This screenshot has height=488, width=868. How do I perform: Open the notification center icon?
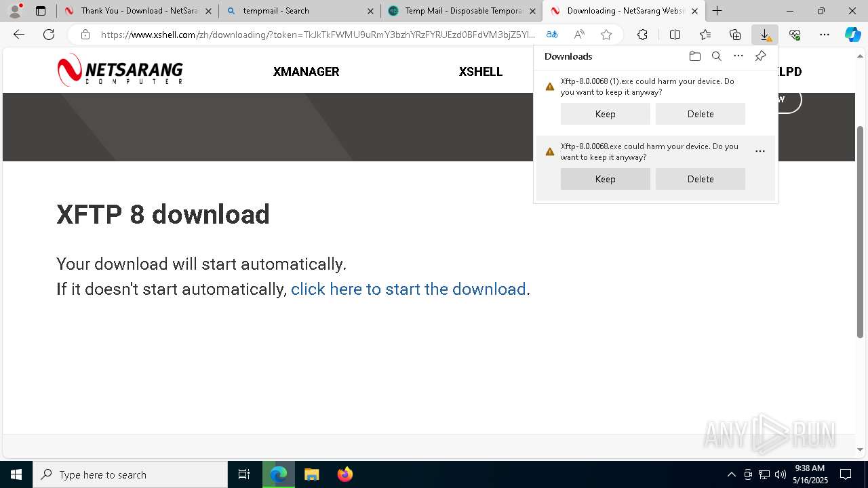[846, 474]
